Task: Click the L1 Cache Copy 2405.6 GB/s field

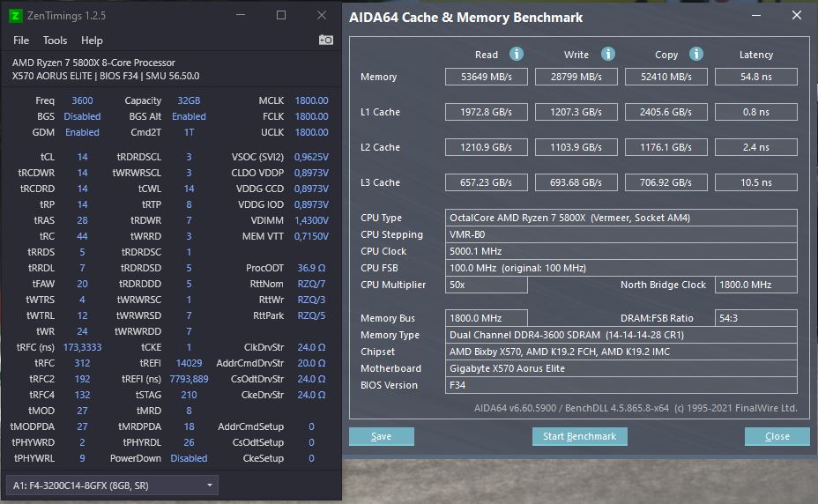Action: (x=666, y=112)
